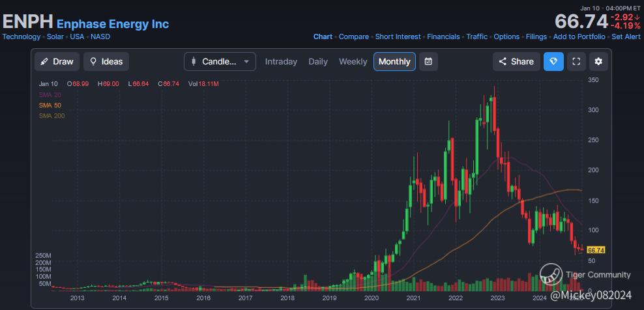
Task: Open the Compare link
Action: [354, 36]
